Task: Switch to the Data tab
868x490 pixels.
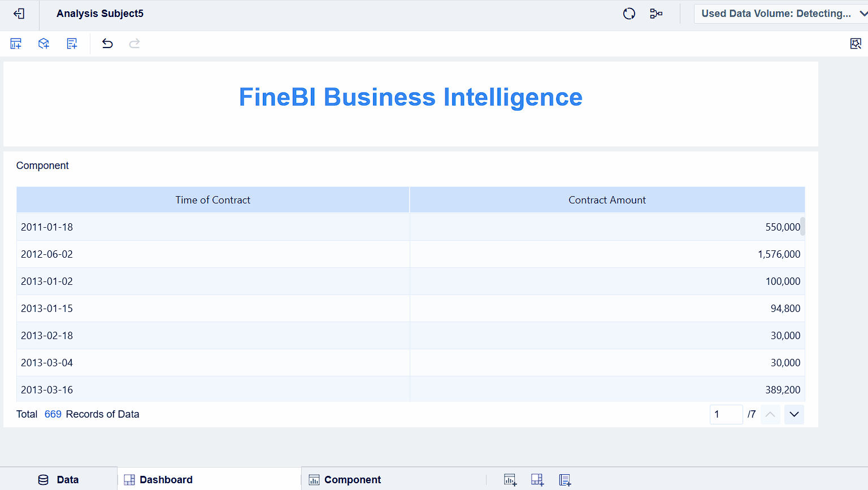Action: (x=59, y=479)
